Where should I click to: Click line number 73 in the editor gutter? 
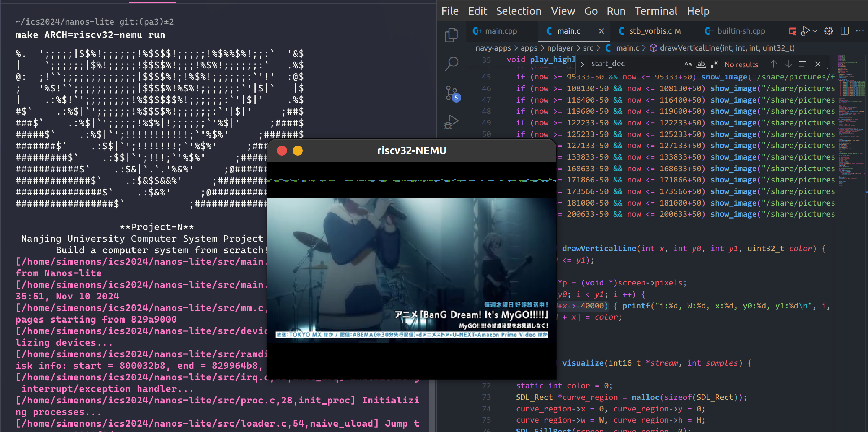[x=486, y=397]
